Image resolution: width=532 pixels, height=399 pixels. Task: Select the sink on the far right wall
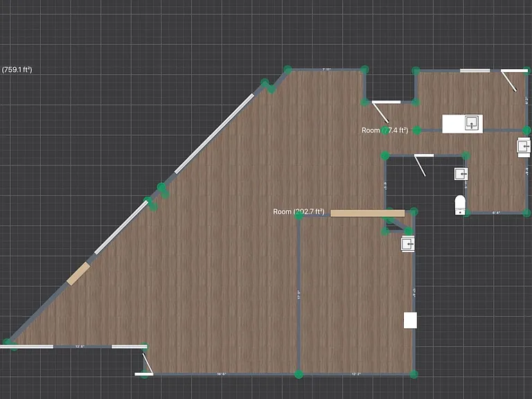coord(524,147)
